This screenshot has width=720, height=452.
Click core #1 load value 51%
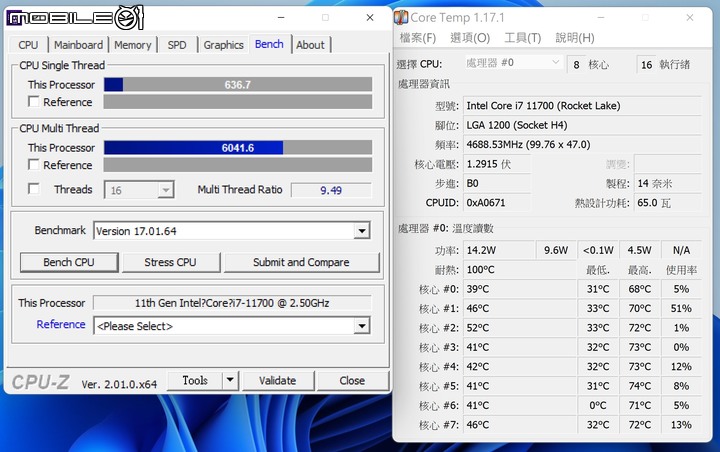(681, 308)
